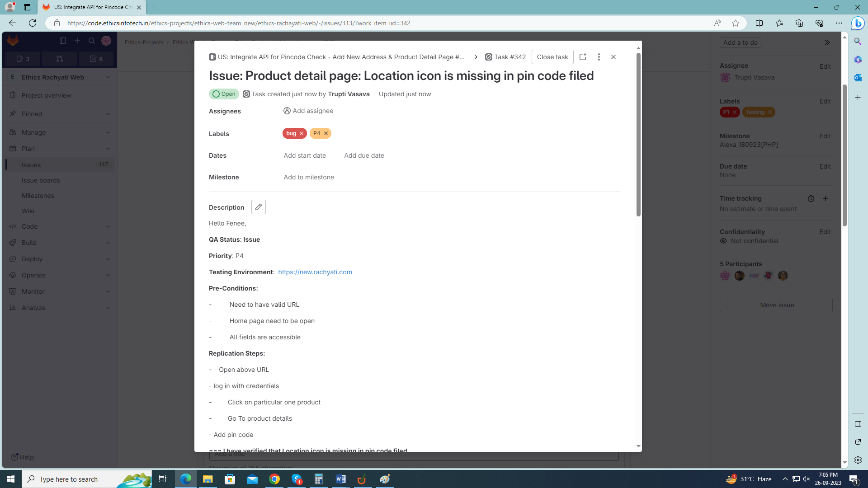868x488 pixels.
Task: Click the Close task button
Action: click(552, 57)
